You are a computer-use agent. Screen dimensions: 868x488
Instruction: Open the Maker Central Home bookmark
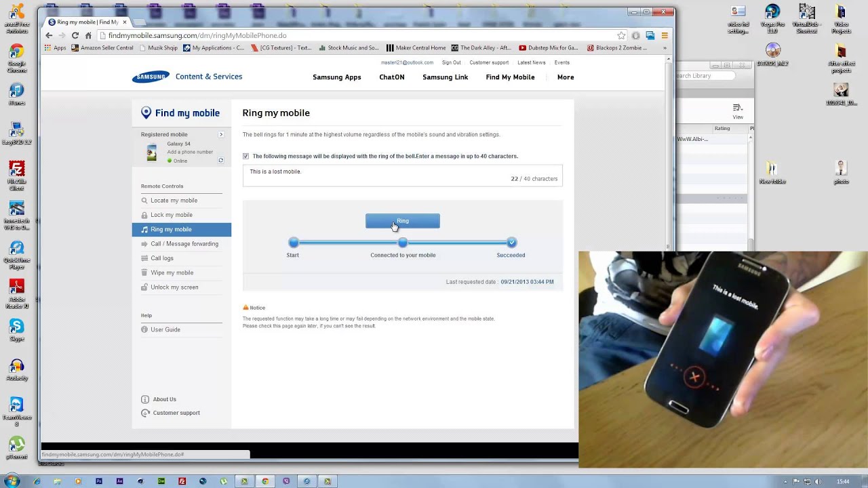tap(416, 48)
